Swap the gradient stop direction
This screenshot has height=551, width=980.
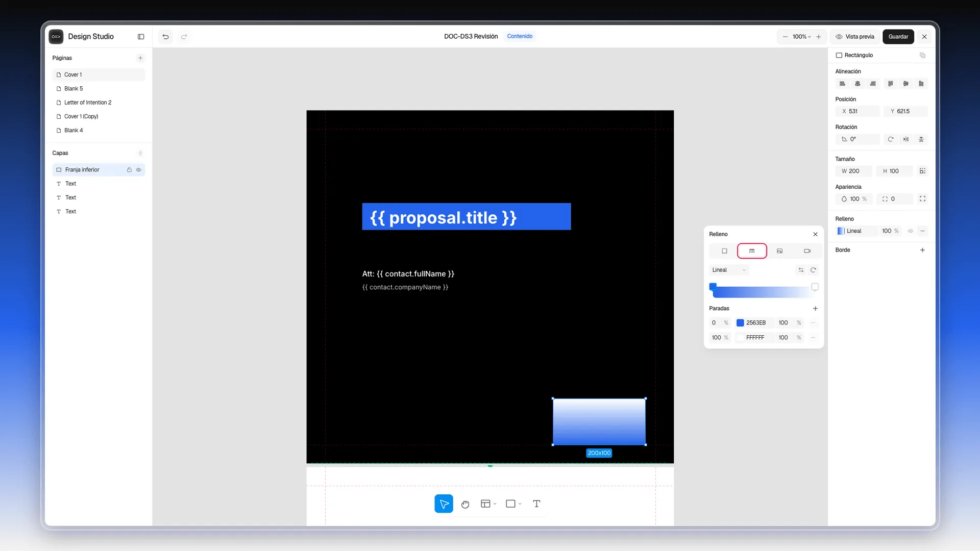[x=801, y=270]
